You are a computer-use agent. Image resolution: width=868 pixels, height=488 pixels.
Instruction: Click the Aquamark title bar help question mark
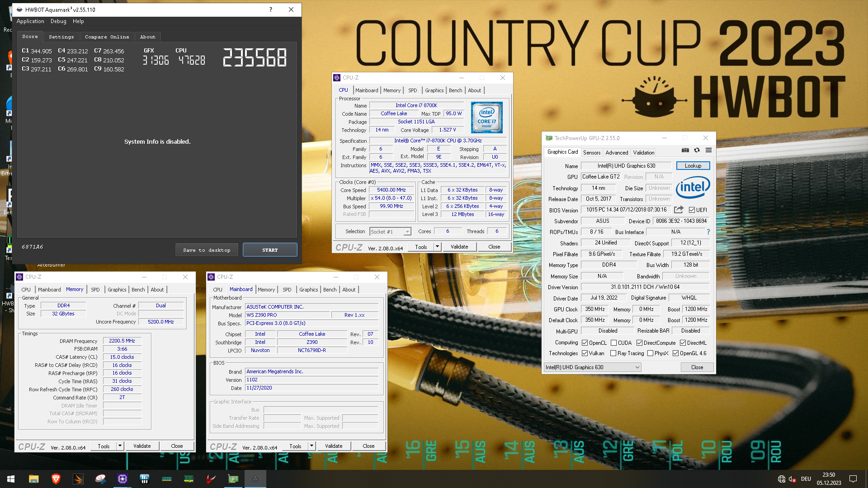[271, 9]
